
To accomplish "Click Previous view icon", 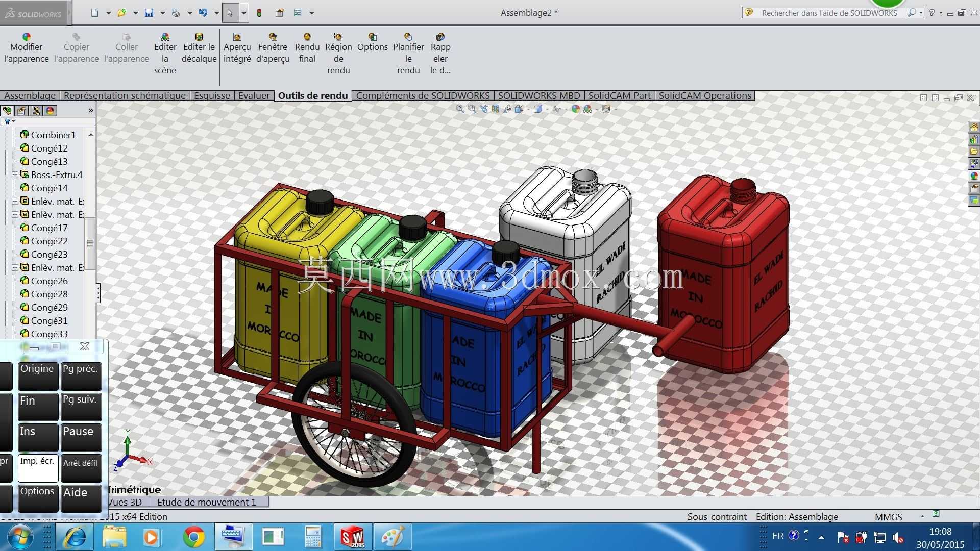I will point(483,109).
